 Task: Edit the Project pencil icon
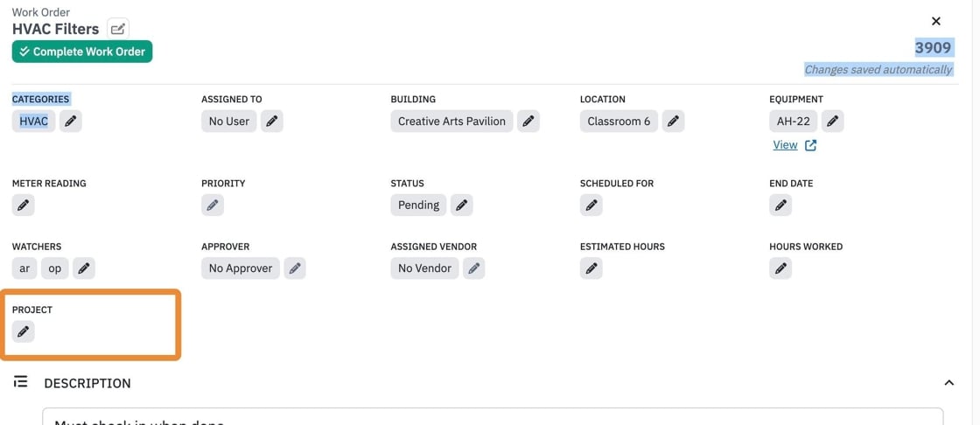point(23,331)
